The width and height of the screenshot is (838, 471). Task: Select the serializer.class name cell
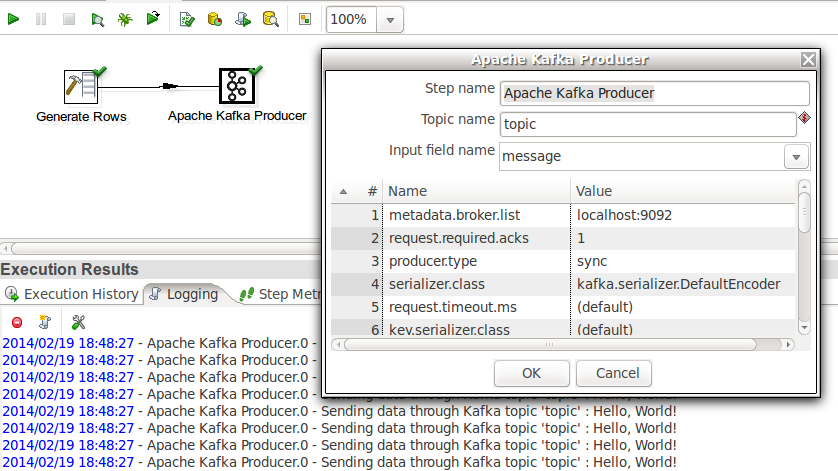pyautogui.click(x=476, y=284)
